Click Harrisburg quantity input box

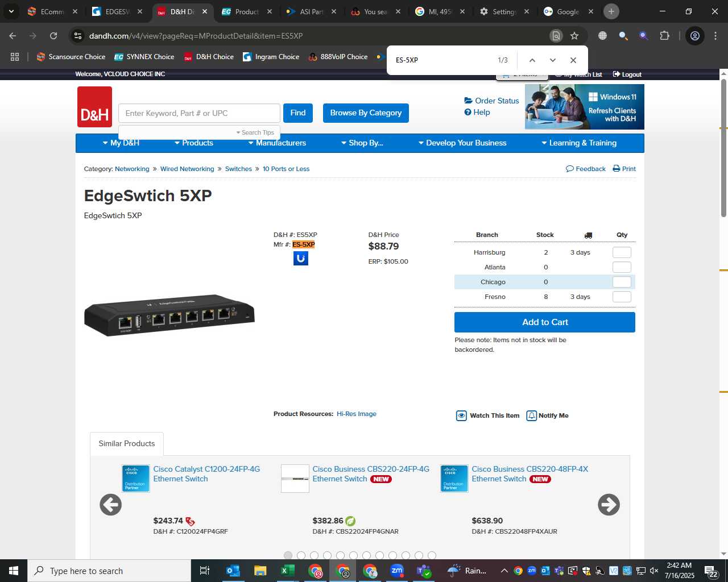622,252
